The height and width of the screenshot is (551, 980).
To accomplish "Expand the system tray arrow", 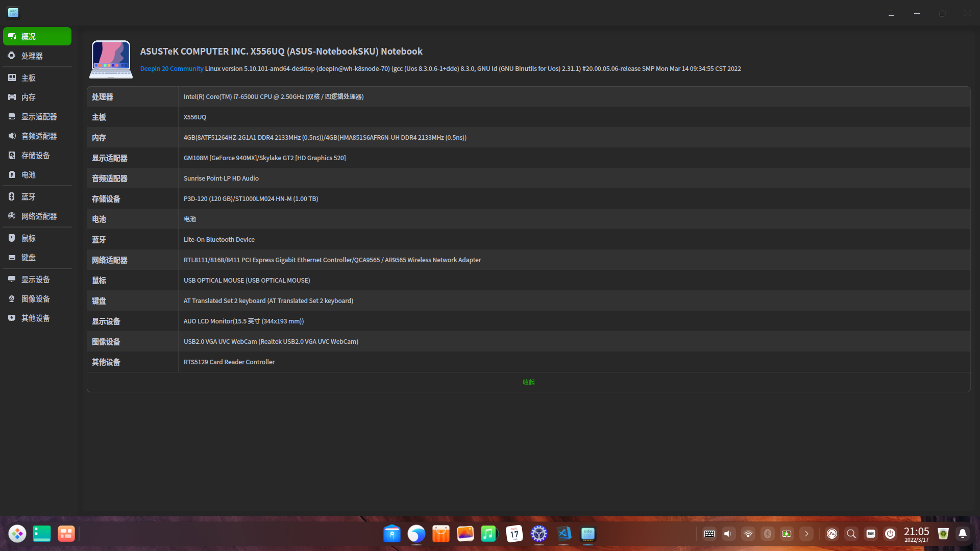I will point(806,534).
